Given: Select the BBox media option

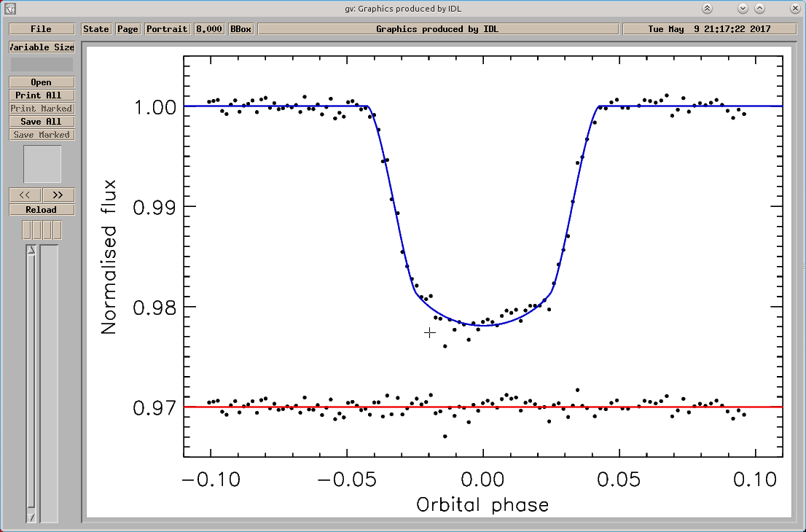Looking at the screenshot, I should point(241,29).
